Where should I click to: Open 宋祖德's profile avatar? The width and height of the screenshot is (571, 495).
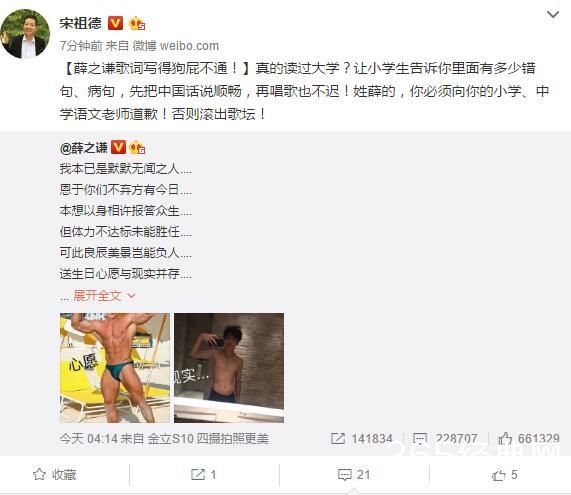click(25, 34)
